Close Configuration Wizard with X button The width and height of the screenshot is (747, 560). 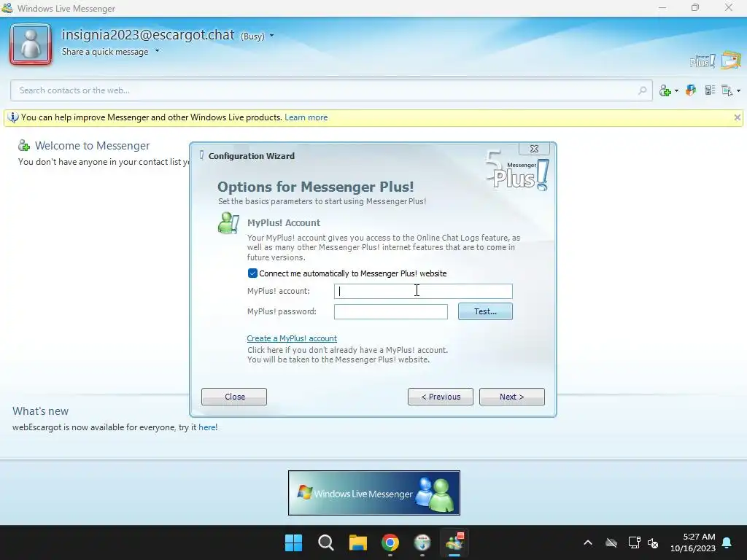coord(534,149)
